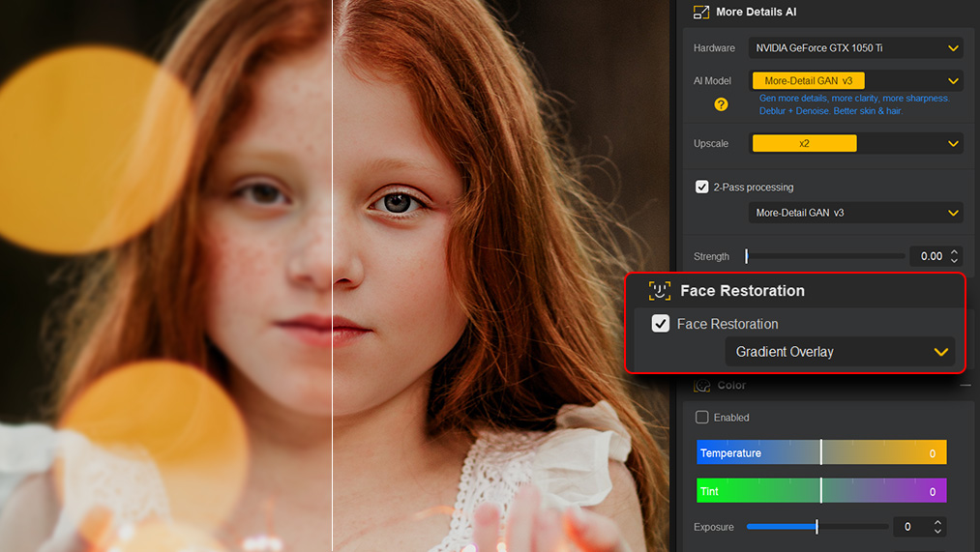Image resolution: width=980 pixels, height=552 pixels.
Task: Click the Tint color slider
Action: (820, 491)
